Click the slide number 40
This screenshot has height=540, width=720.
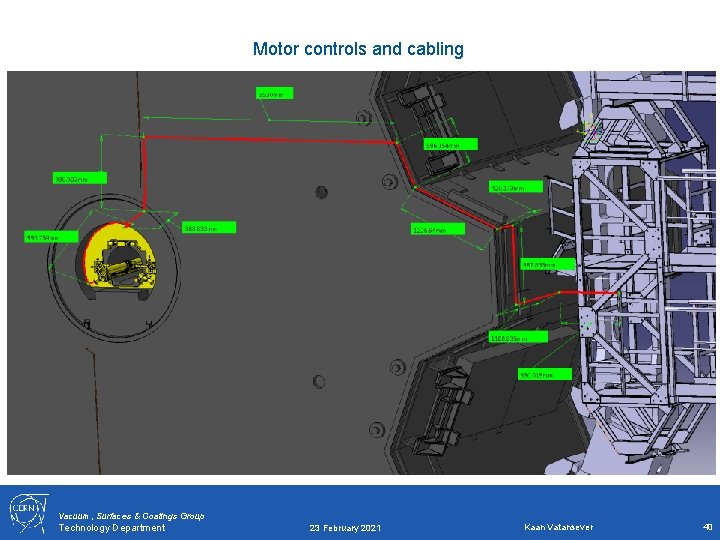coord(707,527)
